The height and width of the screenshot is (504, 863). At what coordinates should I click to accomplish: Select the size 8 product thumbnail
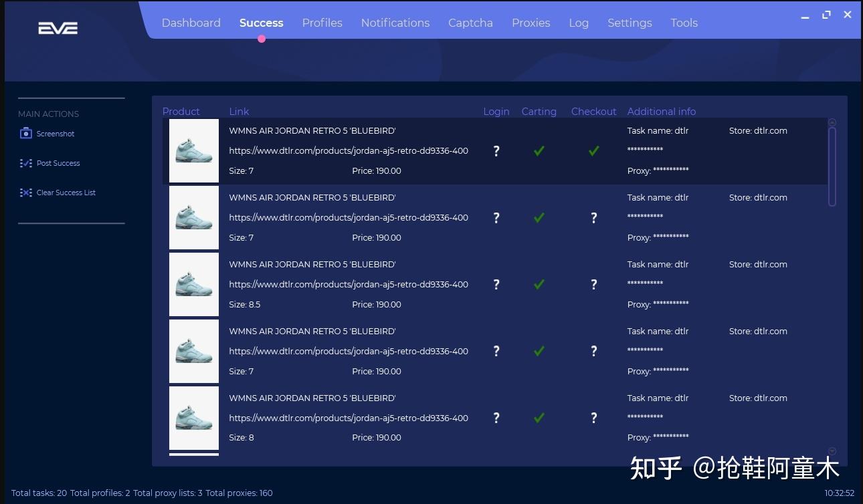(194, 418)
